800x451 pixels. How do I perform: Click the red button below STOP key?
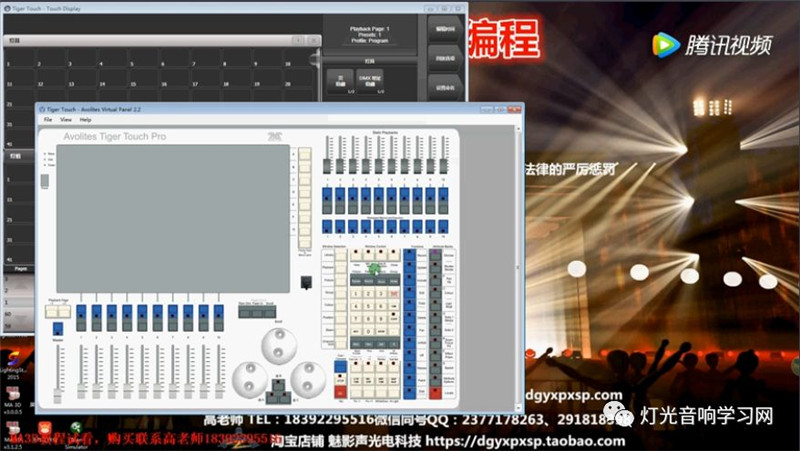[340, 392]
